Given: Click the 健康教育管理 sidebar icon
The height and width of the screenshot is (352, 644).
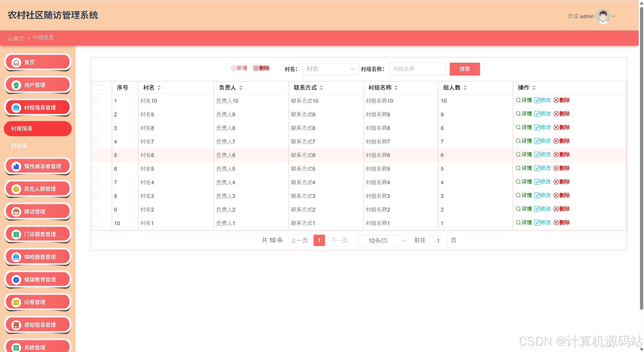Looking at the screenshot, I should click(16, 280).
